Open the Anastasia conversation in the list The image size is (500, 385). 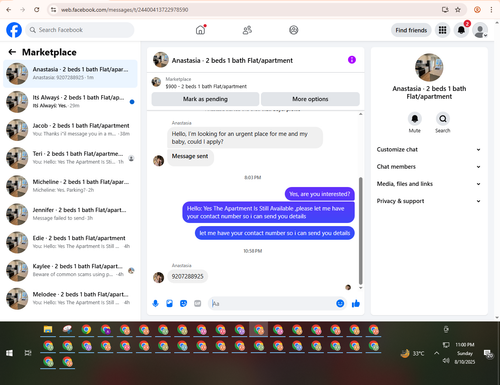[x=70, y=73]
